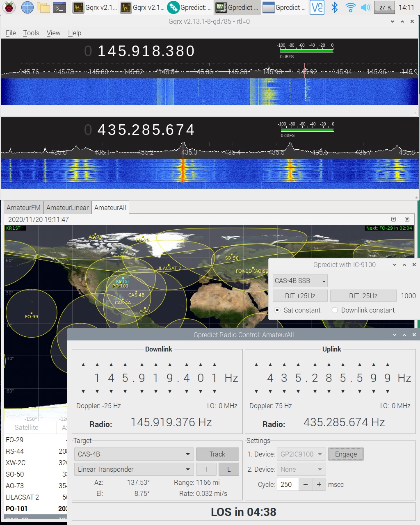Decrease the uplink 1 Hz digit with down arrow
The image size is (420, 525).
[x=388, y=391]
